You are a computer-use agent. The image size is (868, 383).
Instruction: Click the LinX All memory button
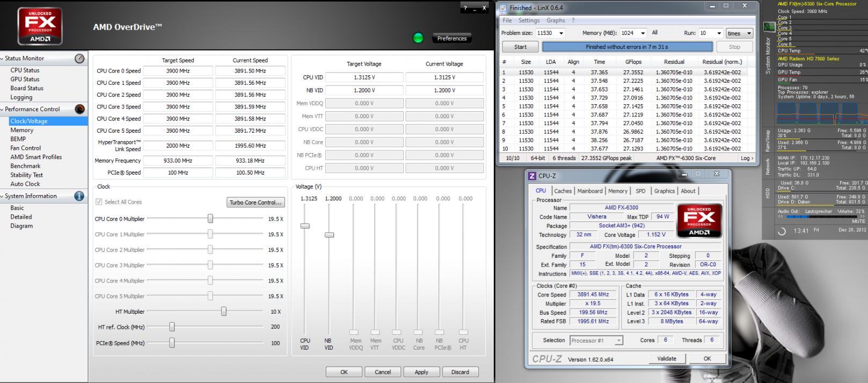pos(654,33)
